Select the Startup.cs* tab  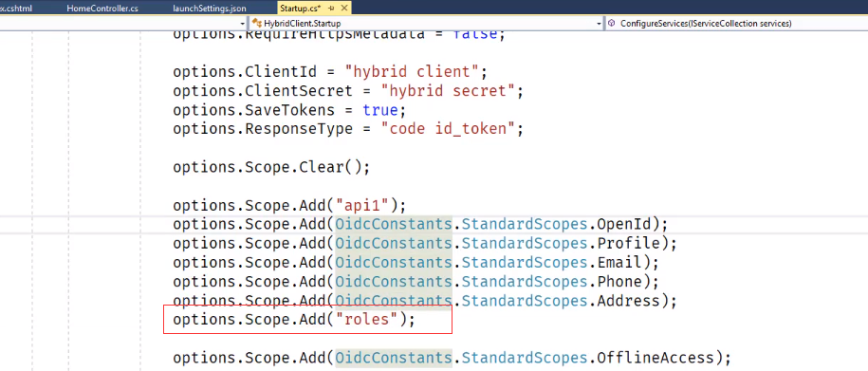(301, 9)
